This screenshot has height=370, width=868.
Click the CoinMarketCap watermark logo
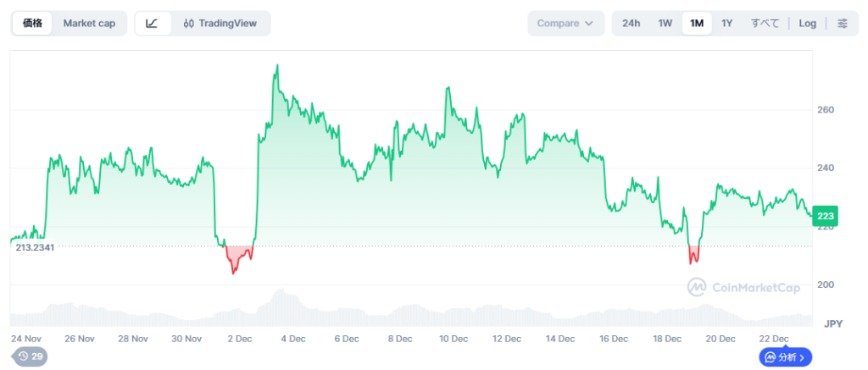(x=743, y=288)
